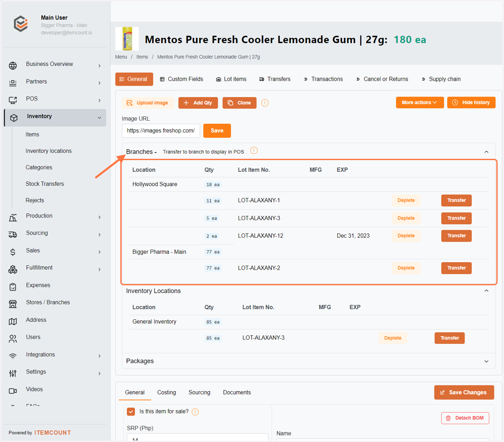
Task: Open Inventory locations in sidebar
Action: [x=48, y=151]
